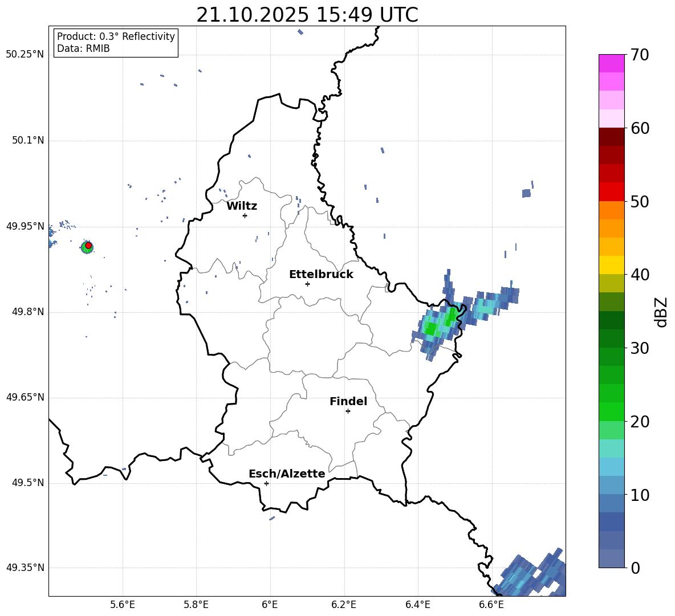Click the colorbar 60 tick label
The height and width of the screenshot is (616, 675).
pyautogui.click(x=640, y=128)
